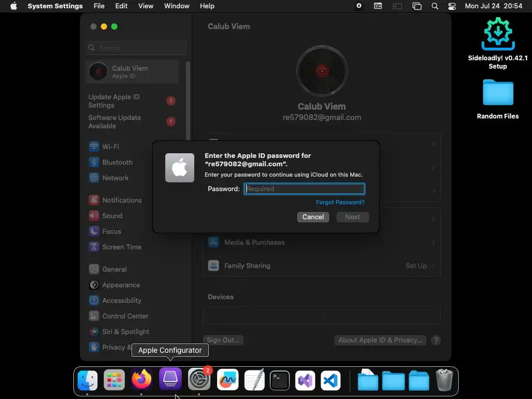The width and height of the screenshot is (532, 399).
Task: Open Finder from the Dock
Action: (x=87, y=380)
